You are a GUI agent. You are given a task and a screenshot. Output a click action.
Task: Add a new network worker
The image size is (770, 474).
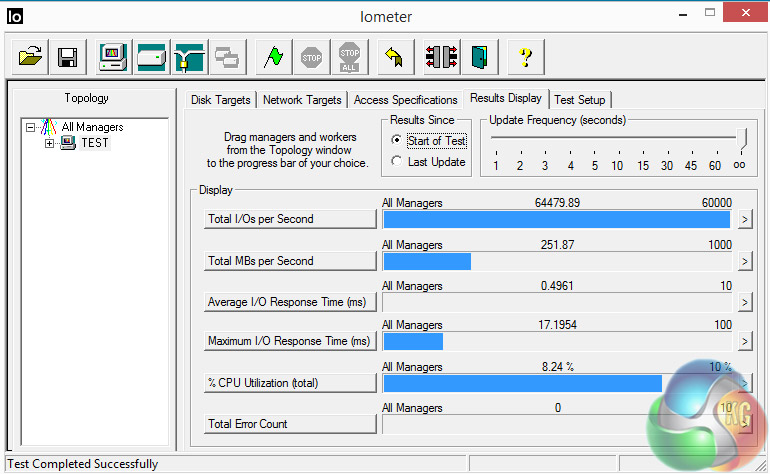[188, 56]
